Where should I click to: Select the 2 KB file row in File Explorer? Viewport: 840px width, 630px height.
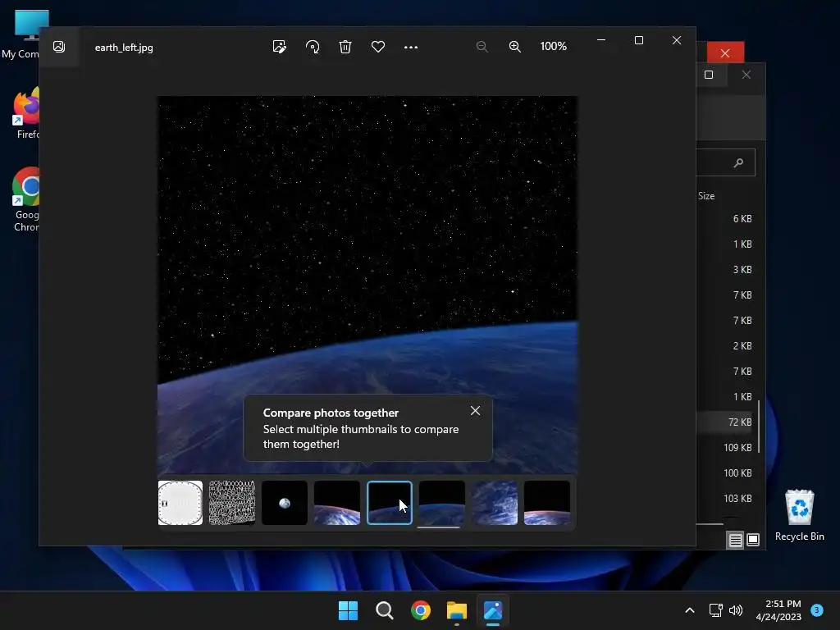click(x=726, y=345)
